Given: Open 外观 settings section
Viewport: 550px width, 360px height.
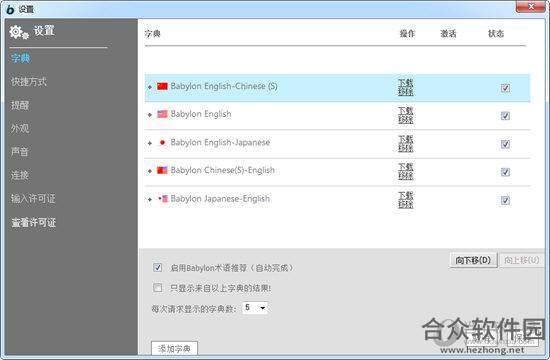Looking at the screenshot, I should [x=20, y=128].
